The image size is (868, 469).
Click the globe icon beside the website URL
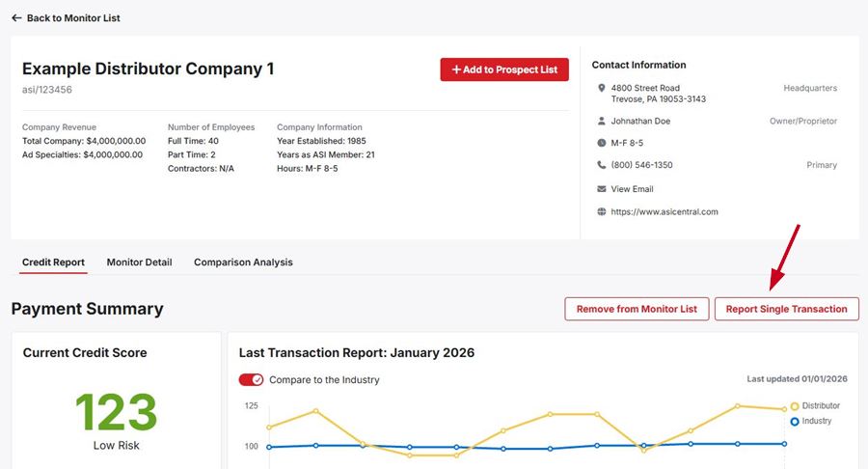coord(602,212)
